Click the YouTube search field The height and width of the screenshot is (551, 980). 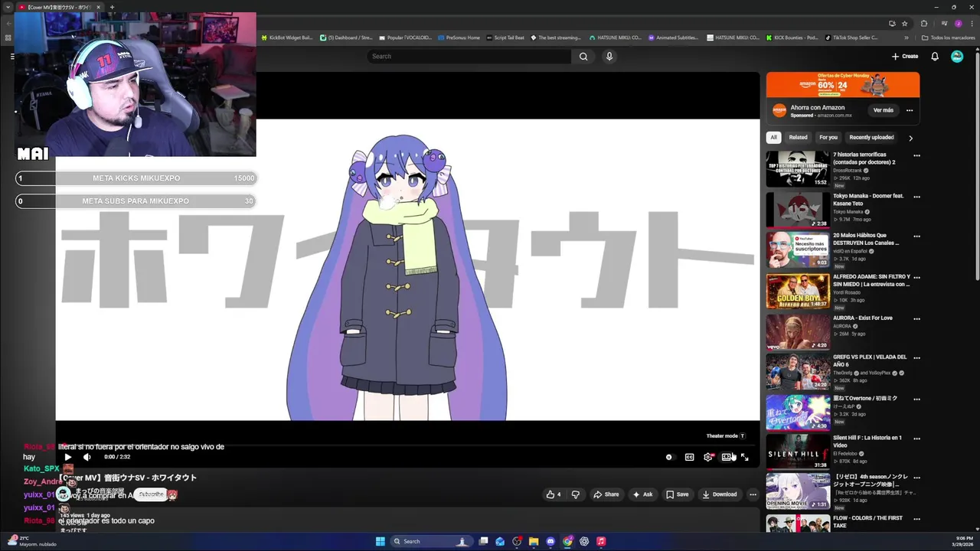point(469,57)
